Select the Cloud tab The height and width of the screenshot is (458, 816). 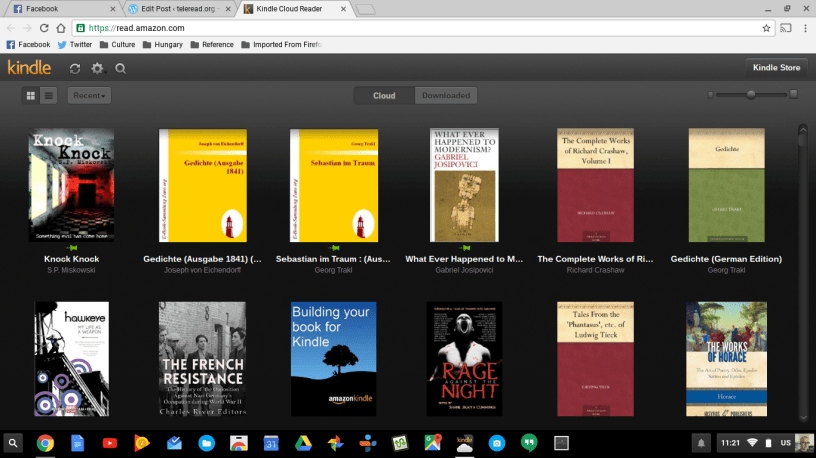[x=384, y=95]
